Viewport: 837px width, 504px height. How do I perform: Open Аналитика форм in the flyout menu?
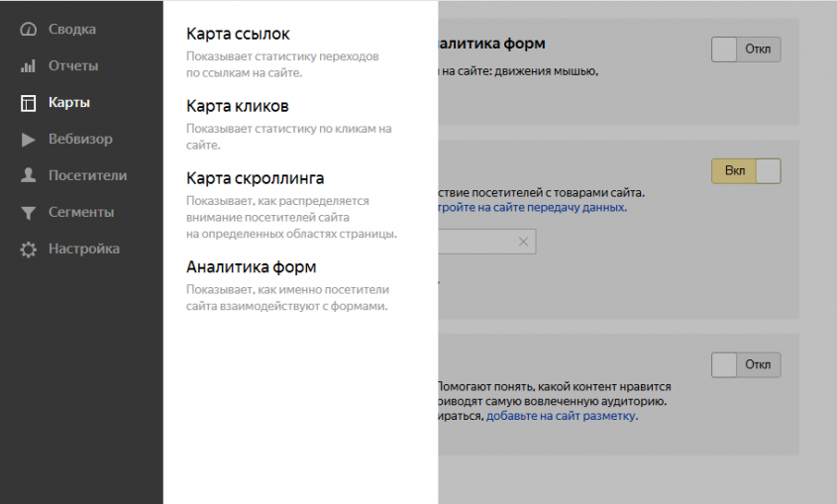(x=251, y=267)
